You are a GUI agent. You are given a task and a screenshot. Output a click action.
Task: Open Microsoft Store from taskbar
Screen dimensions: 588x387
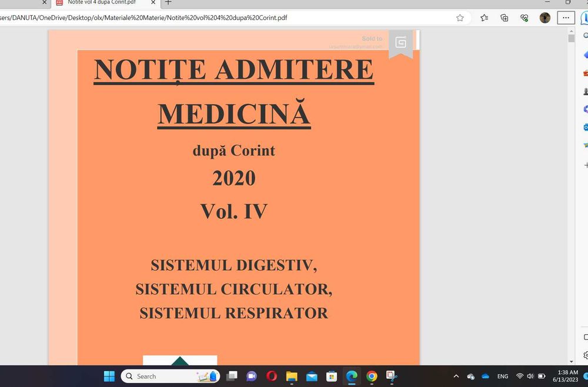[332, 376]
